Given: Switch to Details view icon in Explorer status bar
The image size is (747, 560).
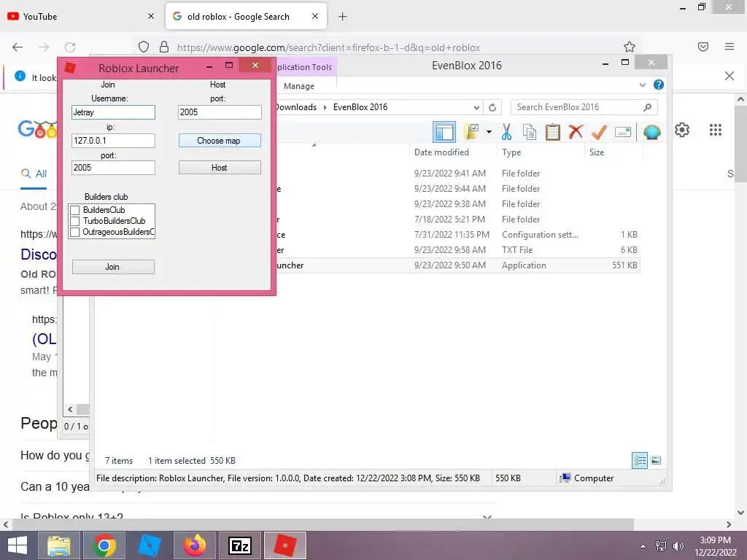Looking at the screenshot, I should click(x=640, y=461).
